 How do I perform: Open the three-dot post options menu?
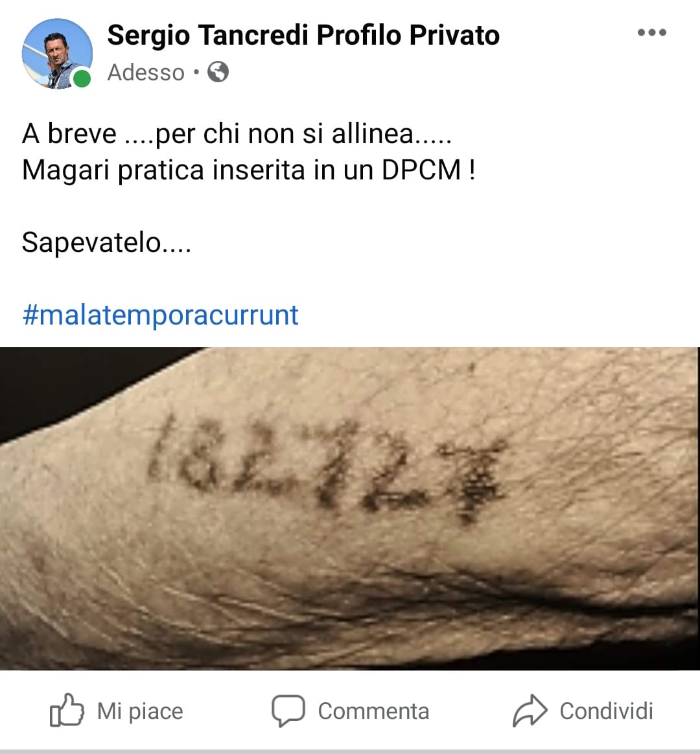[652, 32]
